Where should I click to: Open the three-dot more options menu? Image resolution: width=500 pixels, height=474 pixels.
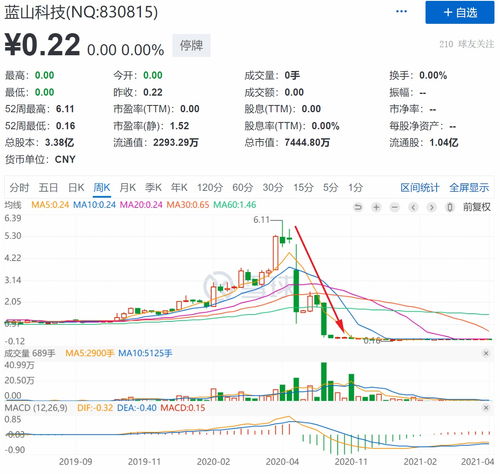tap(401, 12)
